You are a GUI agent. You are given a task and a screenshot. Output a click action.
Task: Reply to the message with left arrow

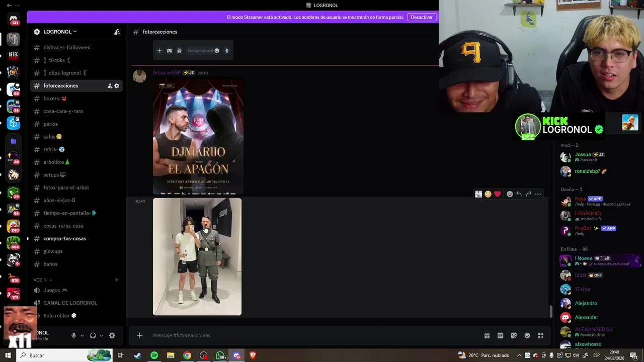pos(519,194)
